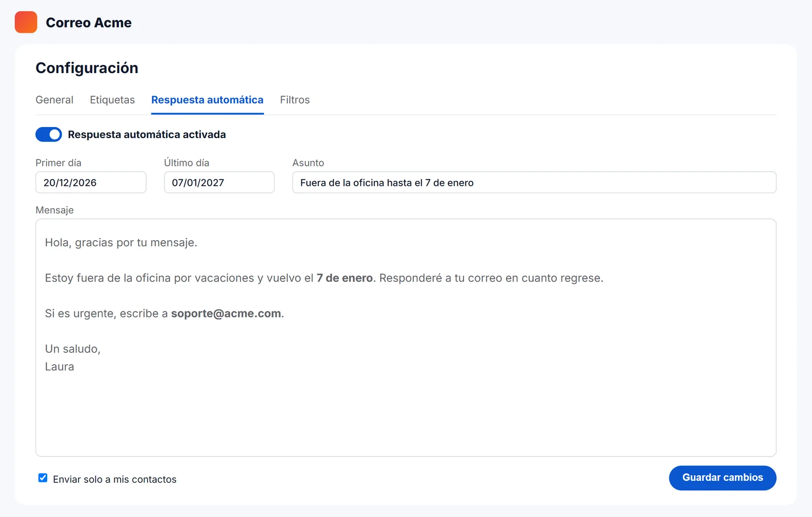
Task: Turn off the Respuesta automática activada switch
Action: click(49, 135)
